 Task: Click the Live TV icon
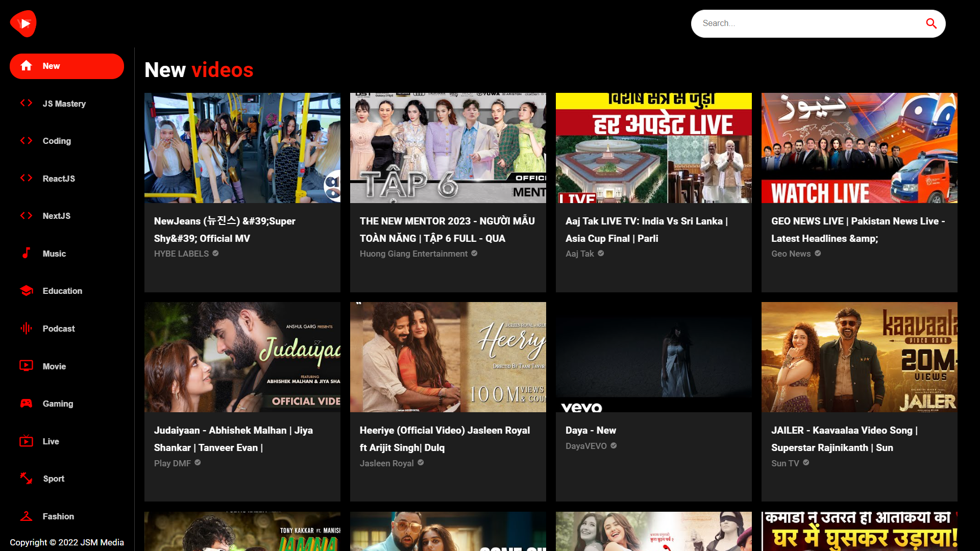pos(26,441)
